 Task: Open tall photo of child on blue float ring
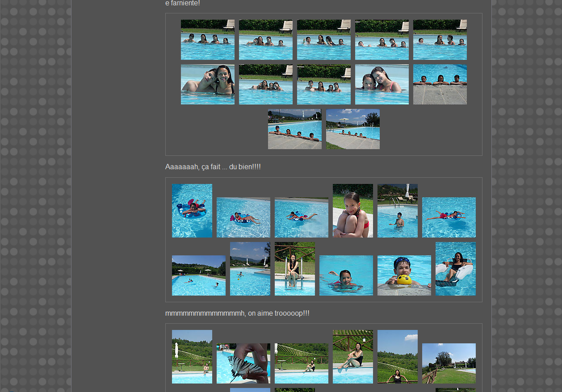tap(192, 211)
